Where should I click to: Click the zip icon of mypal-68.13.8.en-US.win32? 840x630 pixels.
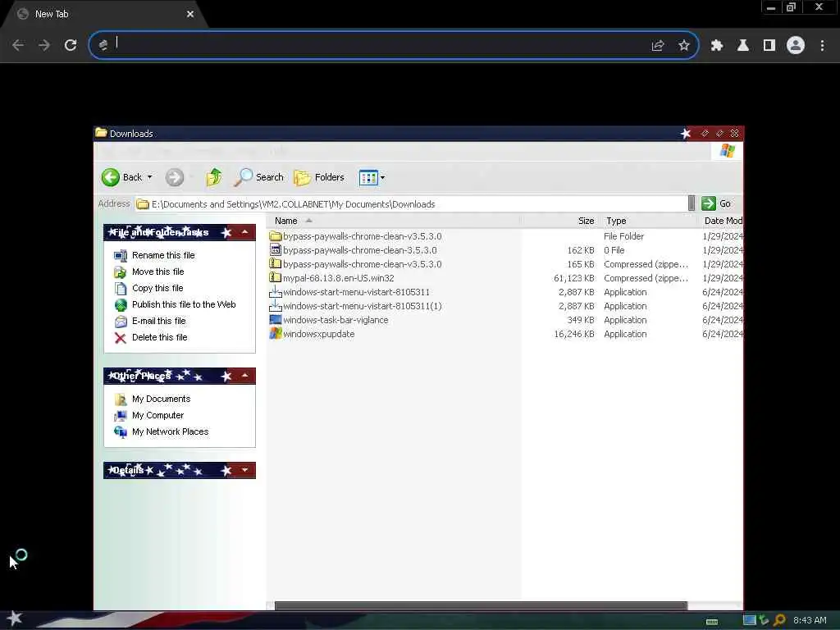point(276,277)
